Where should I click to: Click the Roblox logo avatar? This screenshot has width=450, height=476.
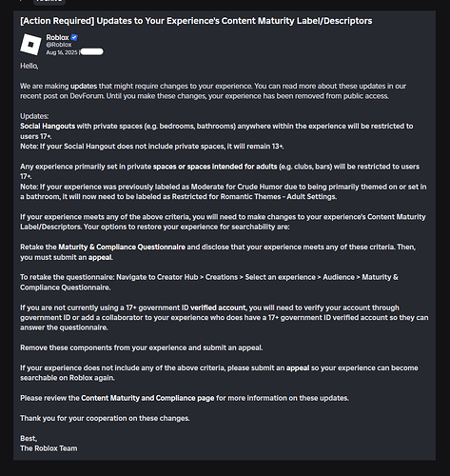click(x=30, y=45)
